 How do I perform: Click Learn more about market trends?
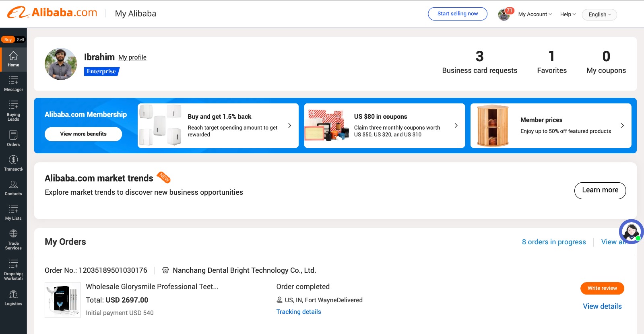600,190
